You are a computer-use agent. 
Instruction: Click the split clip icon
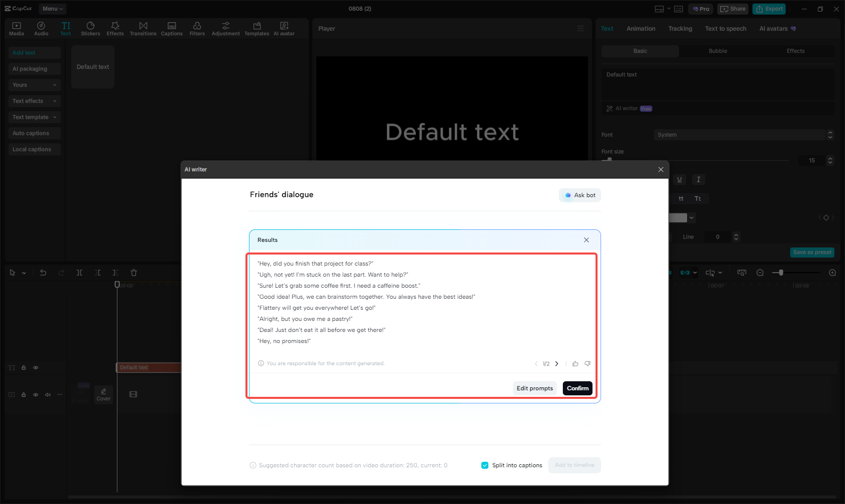[x=79, y=273]
